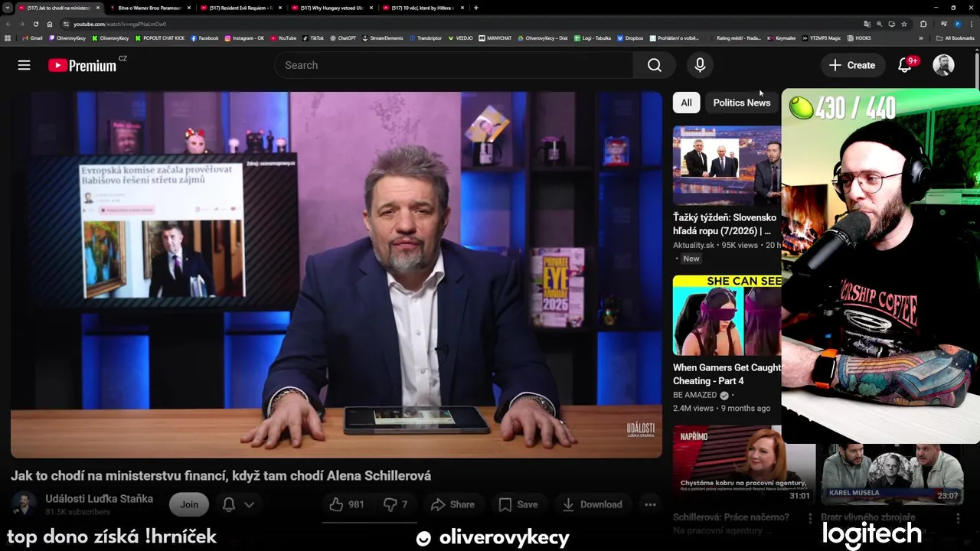Join the Události Luďka Staňka channel

coord(189,504)
